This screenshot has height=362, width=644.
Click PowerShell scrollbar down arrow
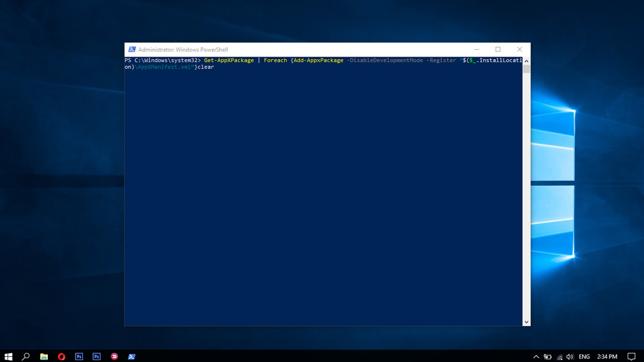(526, 322)
